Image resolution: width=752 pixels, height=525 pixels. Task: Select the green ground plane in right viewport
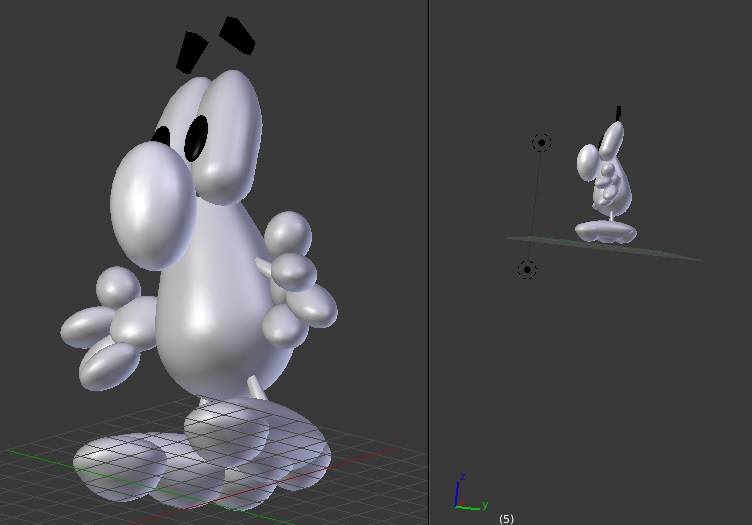(670, 252)
